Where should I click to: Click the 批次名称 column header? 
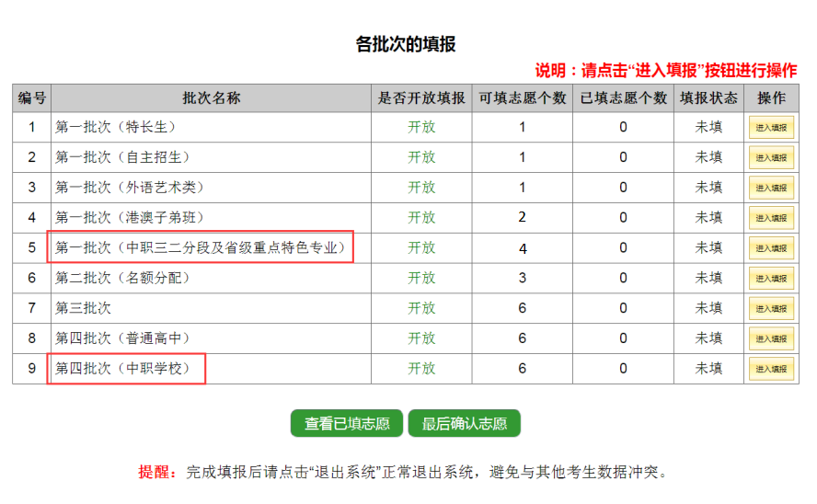point(211,97)
